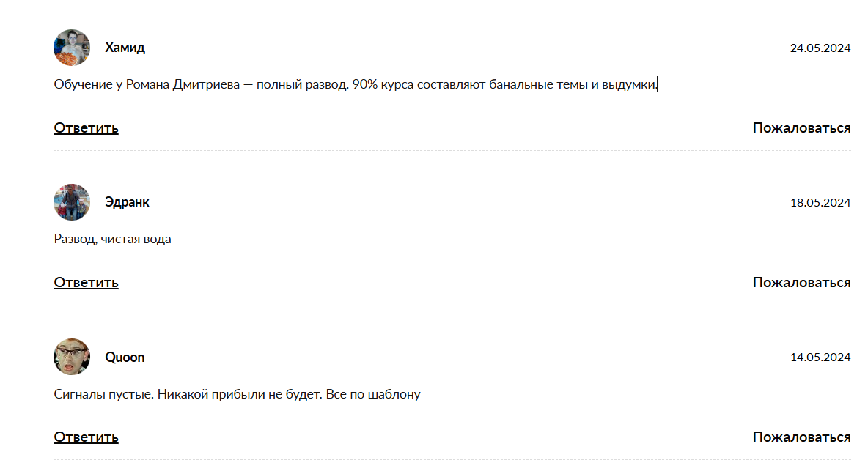This screenshot has width=868, height=474.
Task: Click Пожаловаться under Эдранк's comment
Action: point(801,283)
